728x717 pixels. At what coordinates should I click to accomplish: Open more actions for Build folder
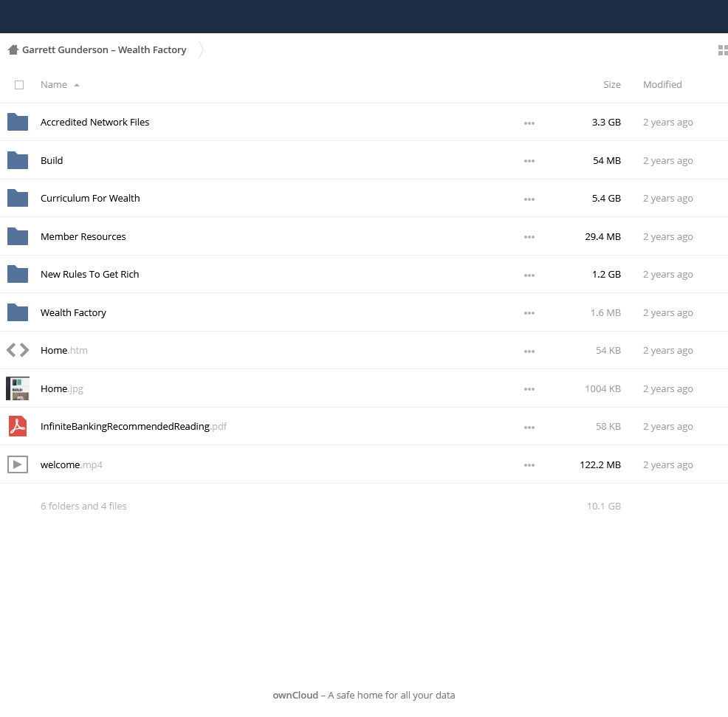point(529,161)
